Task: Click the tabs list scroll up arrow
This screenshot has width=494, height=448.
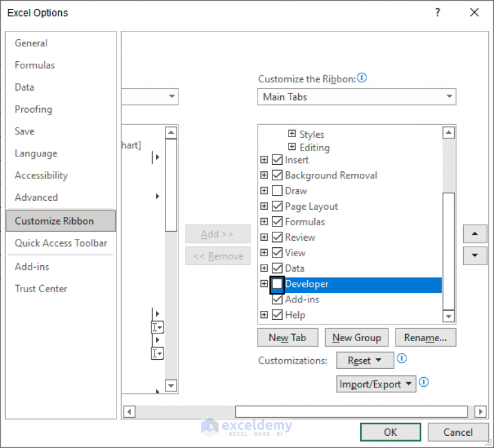Action: [449, 133]
